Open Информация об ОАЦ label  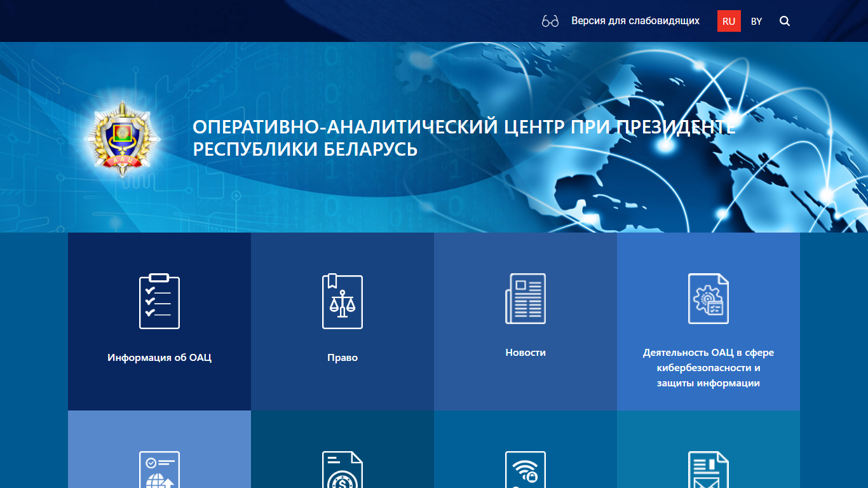tap(159, 358)
